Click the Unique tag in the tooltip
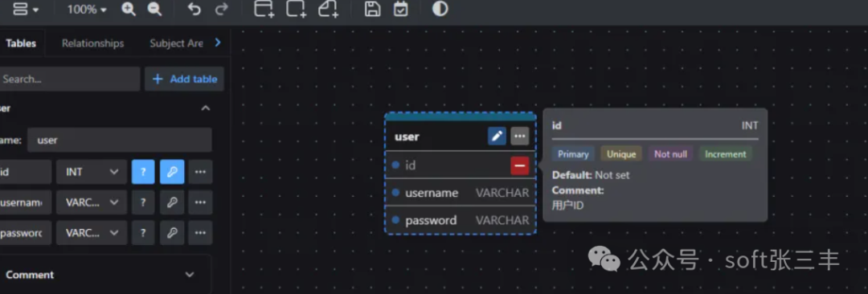The width and height of the screenshot is (868, 294). point(621,154)
